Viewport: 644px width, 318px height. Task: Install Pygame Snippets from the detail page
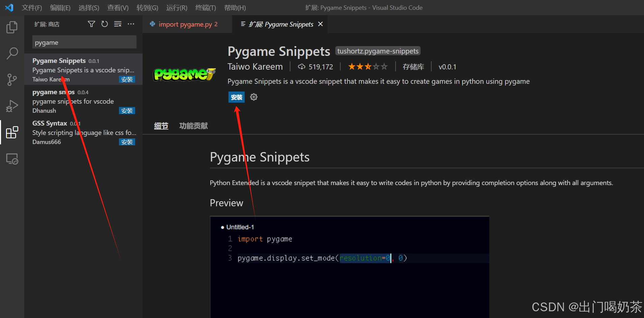[237, 97]
